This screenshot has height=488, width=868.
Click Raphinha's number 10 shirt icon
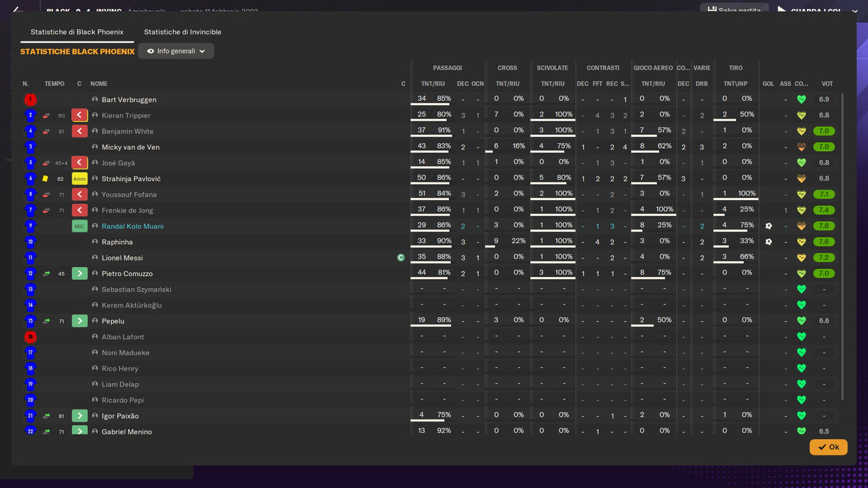(x=30, y=242)
